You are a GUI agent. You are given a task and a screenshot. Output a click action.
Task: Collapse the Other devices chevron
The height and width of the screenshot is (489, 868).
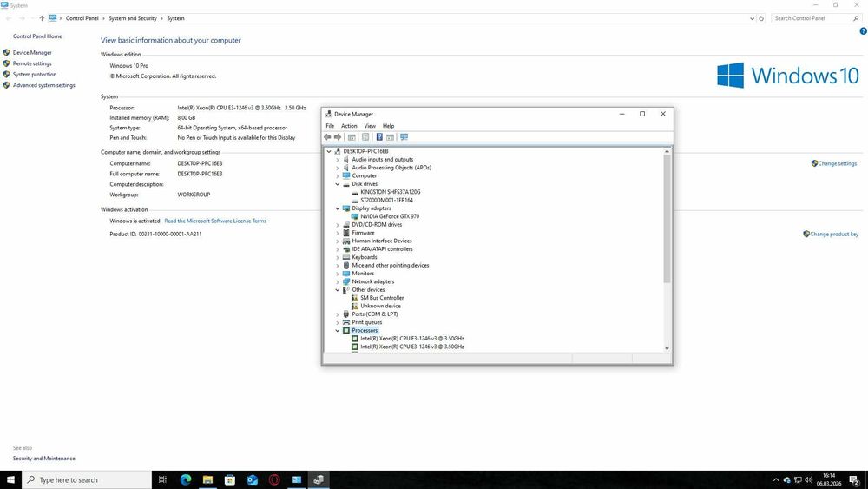coord(337,289)
